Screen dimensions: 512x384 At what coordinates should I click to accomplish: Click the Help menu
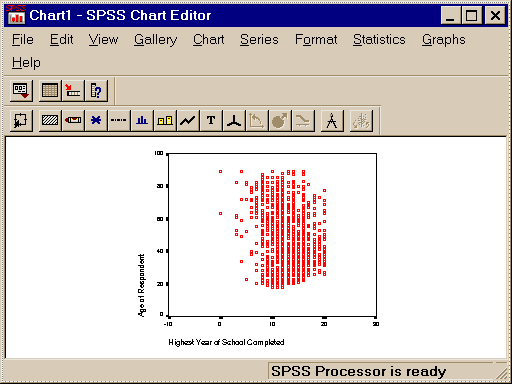click(26, 63)
